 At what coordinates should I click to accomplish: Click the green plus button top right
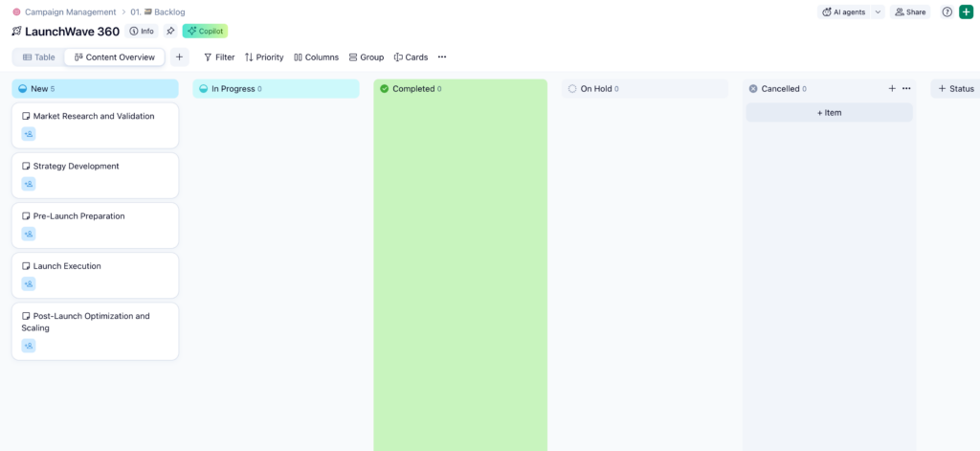966,11
